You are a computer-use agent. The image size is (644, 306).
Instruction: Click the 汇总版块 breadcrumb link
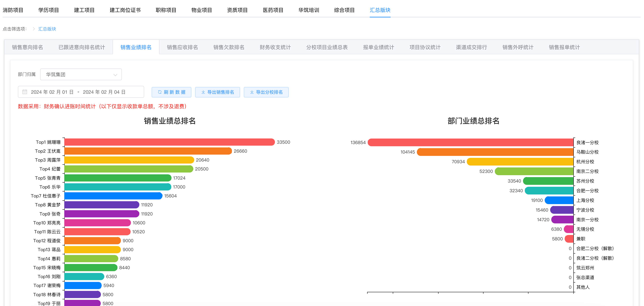click(47, 29)
